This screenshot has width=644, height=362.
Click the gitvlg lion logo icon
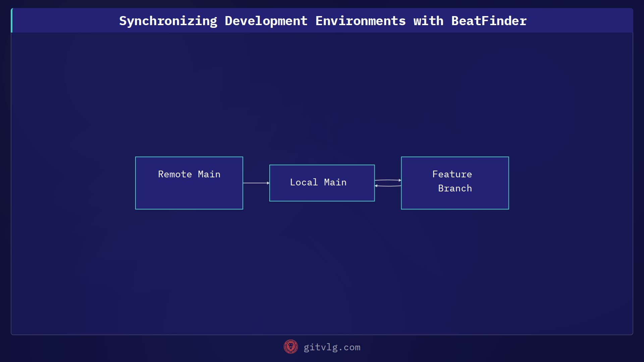tap(291, 347)
